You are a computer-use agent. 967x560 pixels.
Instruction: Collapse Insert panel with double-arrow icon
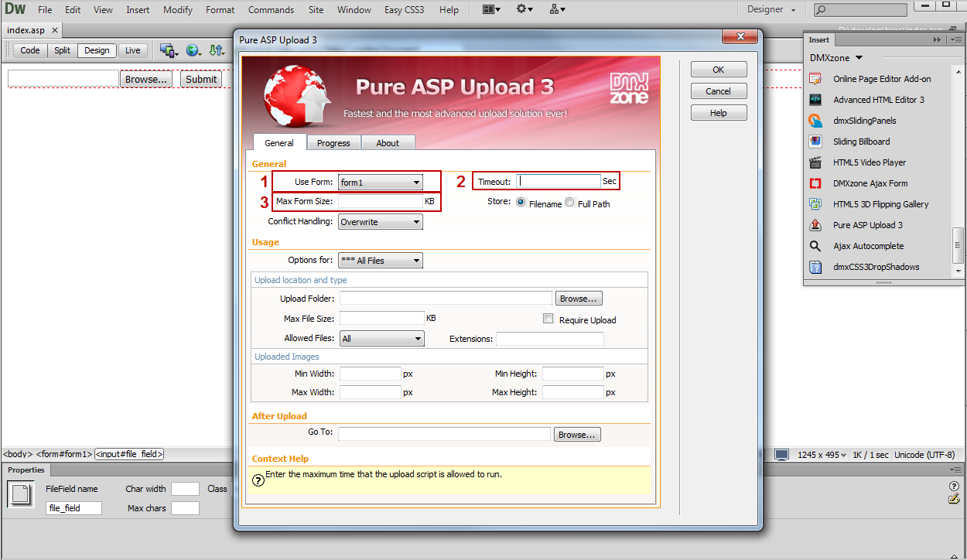pos(938,39)
